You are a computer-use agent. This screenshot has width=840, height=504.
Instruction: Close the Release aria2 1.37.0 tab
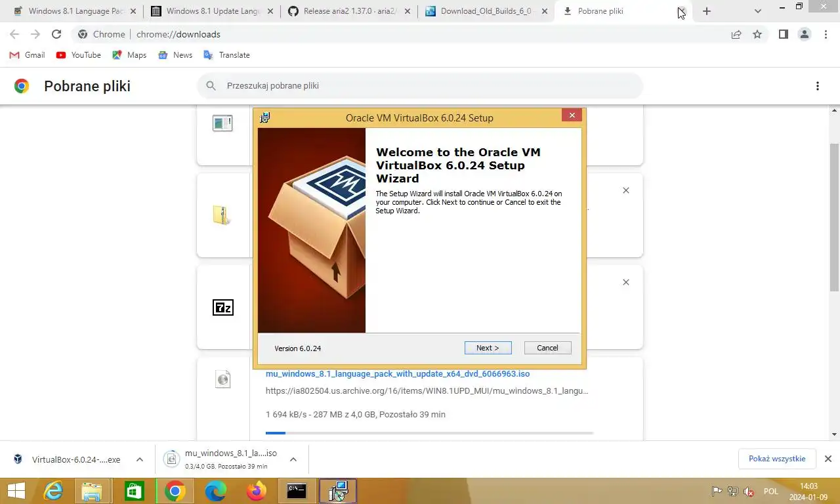408,11
